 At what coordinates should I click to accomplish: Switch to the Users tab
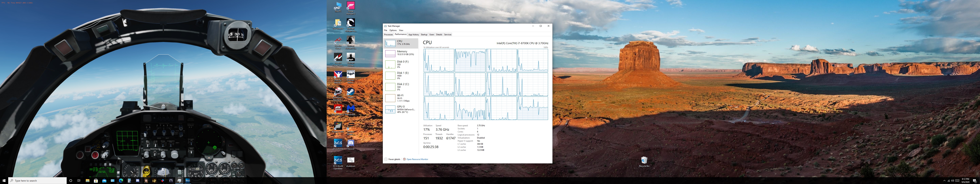coord(432,35)
